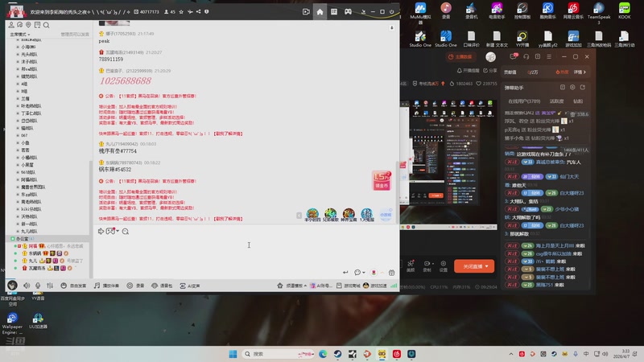
Task: Click the game controller icon above chat input
Action: tap(110, 232)
